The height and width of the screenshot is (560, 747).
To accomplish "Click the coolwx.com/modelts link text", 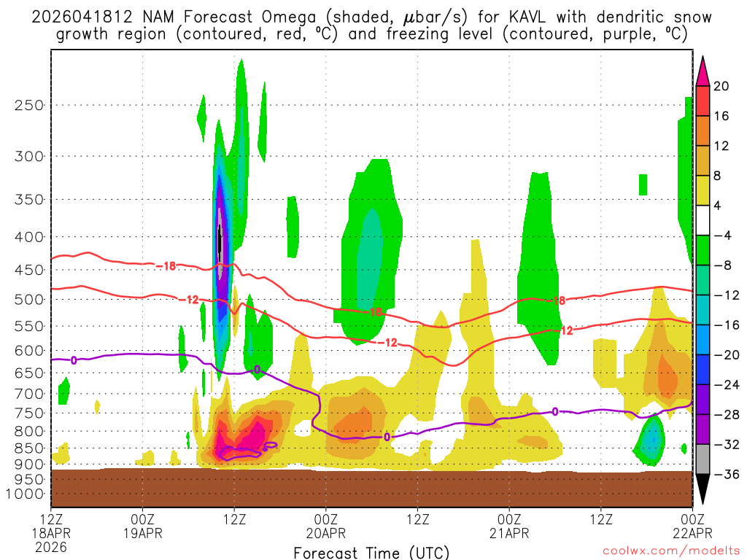I will [x=672, y=551].
